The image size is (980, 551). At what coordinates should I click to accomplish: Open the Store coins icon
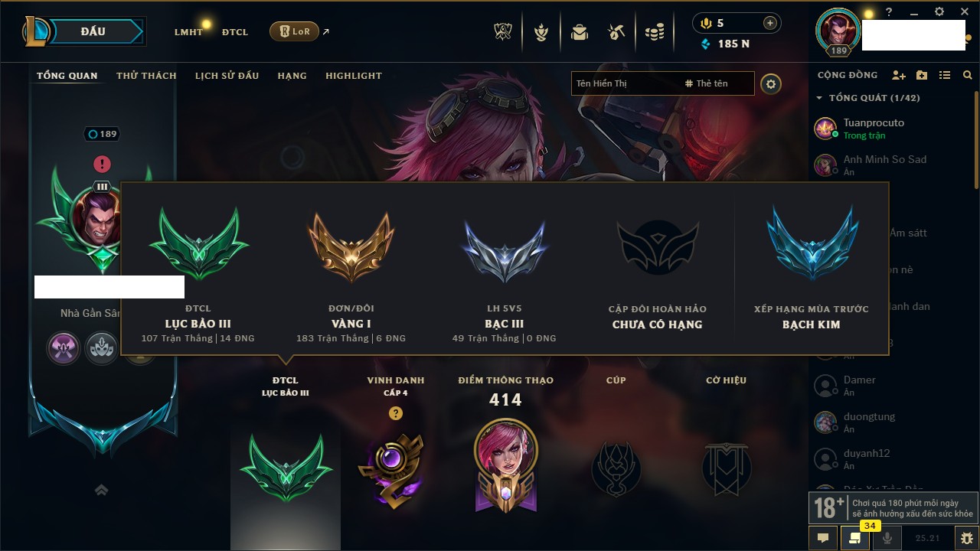coord(654,32)
